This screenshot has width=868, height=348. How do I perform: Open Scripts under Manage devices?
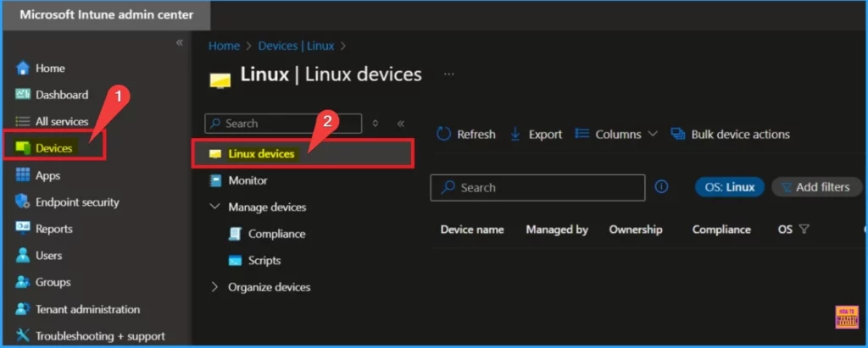pos(264,261)
